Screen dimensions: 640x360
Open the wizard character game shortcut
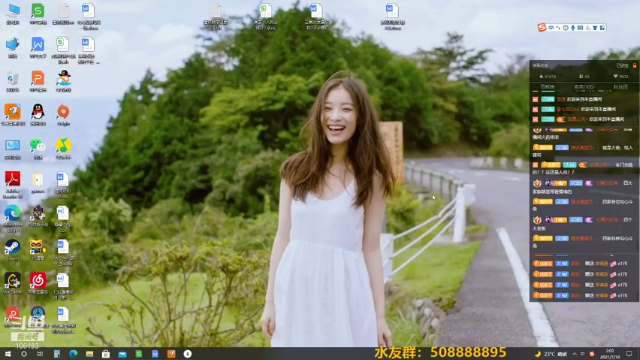tap(38, 216)
